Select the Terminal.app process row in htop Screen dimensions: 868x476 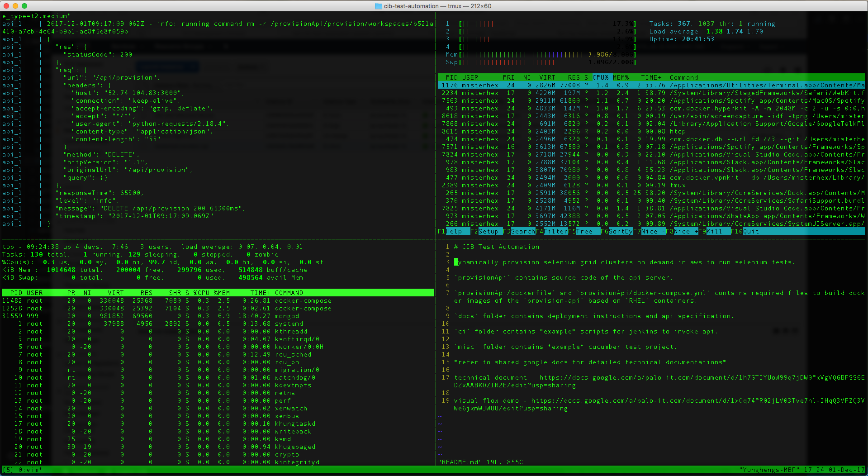pos(651,85)
